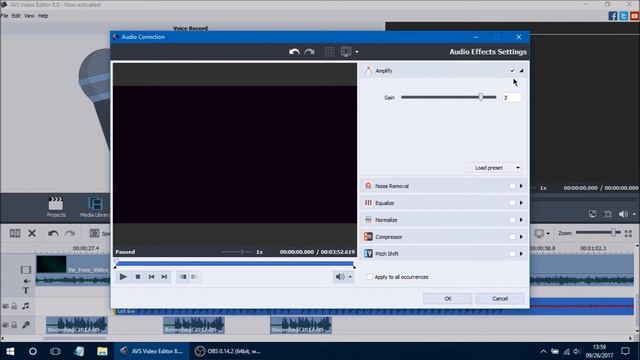640x360 pixels.
Task: Stop the audio preview playback
Action: point(138,277)
